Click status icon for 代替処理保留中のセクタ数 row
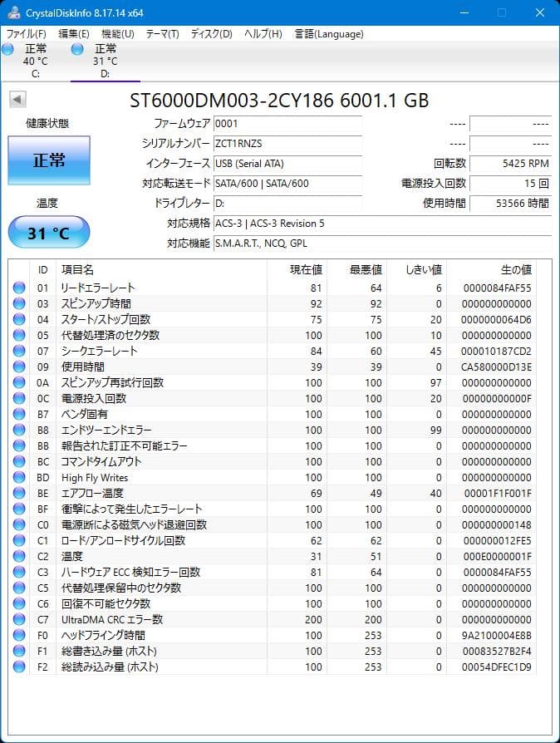The image size is (560, 743). click(x=19, y=588)
